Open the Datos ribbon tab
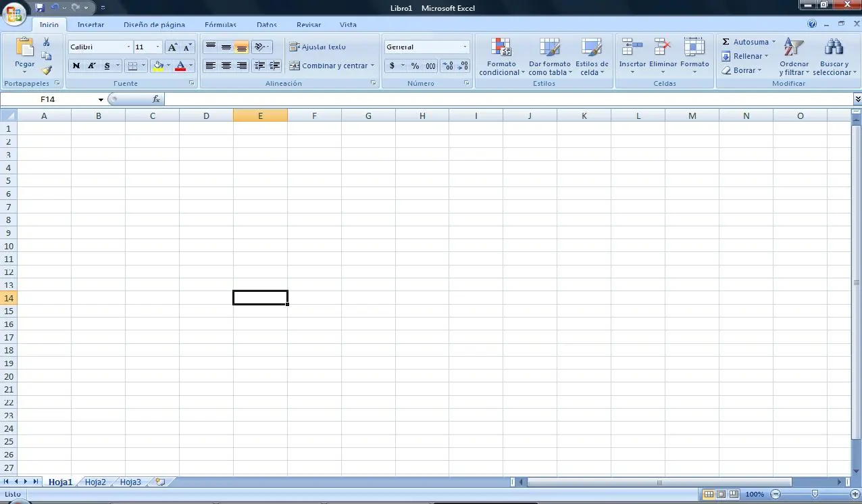 point(267,25)
